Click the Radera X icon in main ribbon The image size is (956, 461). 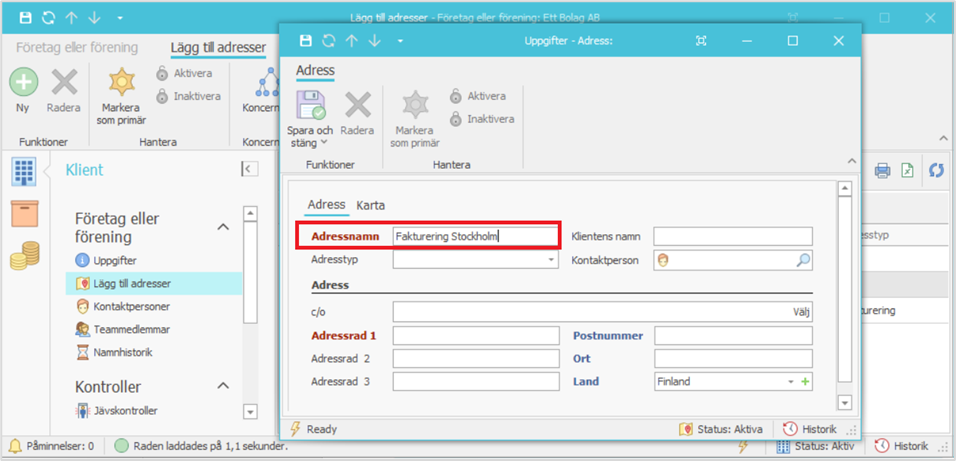pos(64,82)
